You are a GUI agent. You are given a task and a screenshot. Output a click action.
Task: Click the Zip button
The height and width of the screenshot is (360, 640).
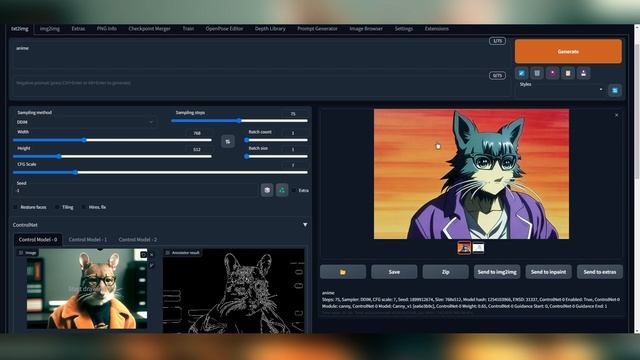click(446, 272)
